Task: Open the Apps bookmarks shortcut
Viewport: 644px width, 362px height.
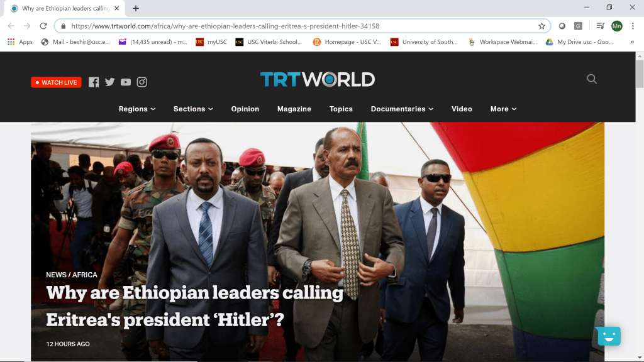Action: pos(19,42)
